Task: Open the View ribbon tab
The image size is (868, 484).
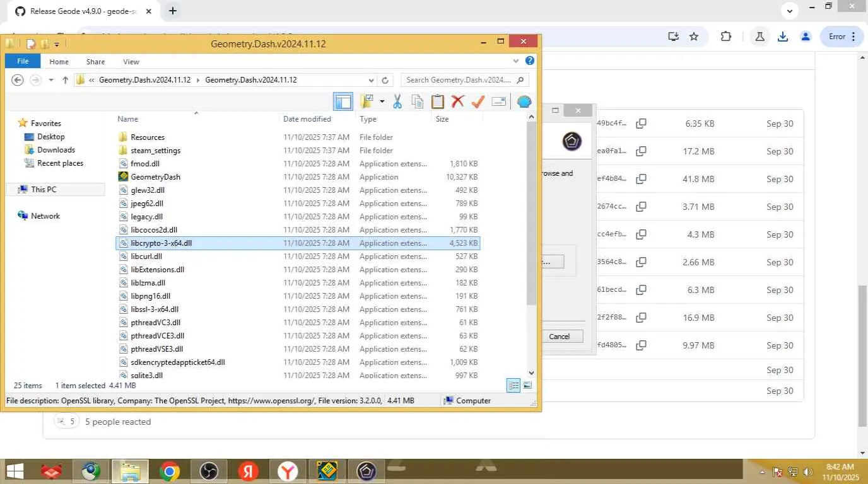Action: [x=131, y=61]
